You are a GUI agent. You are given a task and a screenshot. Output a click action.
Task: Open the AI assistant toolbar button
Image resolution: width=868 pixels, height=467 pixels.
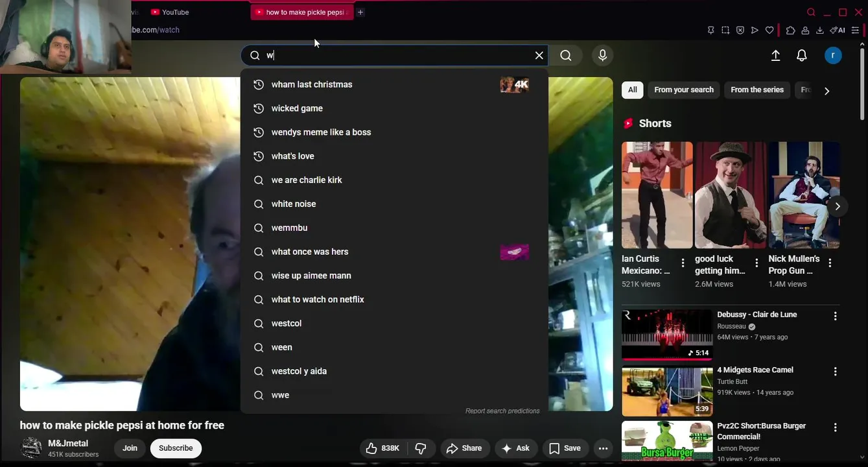point(838,30)
